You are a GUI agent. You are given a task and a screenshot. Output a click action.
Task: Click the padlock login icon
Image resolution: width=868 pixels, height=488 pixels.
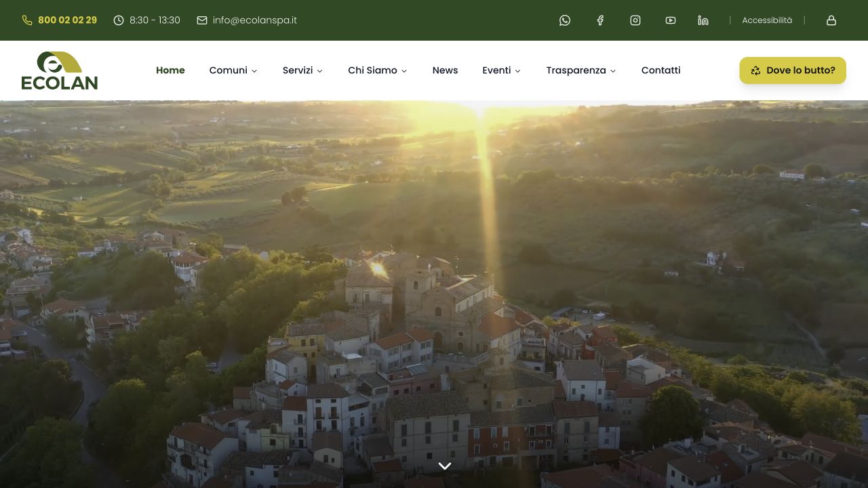(831, 20)
